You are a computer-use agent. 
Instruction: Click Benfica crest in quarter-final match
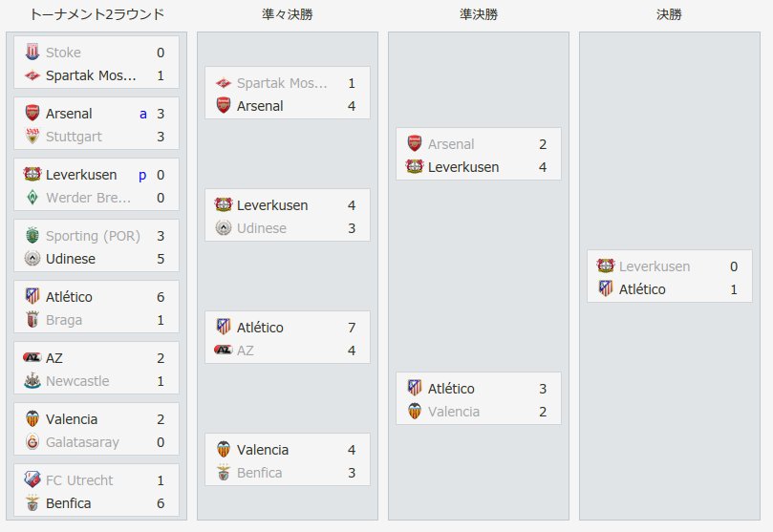coord(224,473)
